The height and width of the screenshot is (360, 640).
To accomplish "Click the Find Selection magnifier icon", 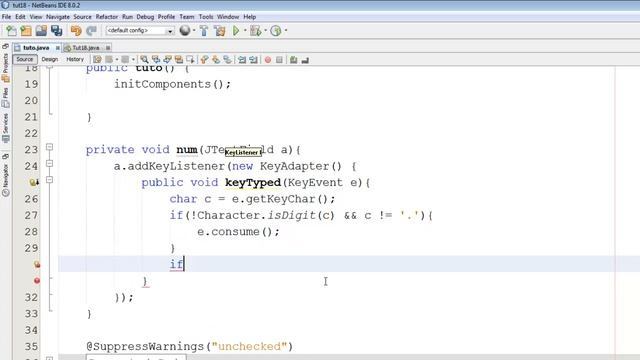I will 144,60.
